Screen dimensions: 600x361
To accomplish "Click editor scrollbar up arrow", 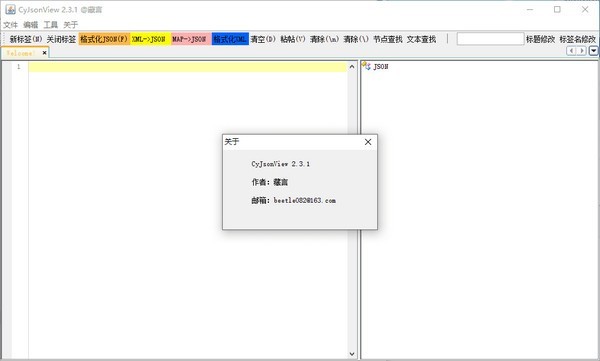I will point(352,67).
